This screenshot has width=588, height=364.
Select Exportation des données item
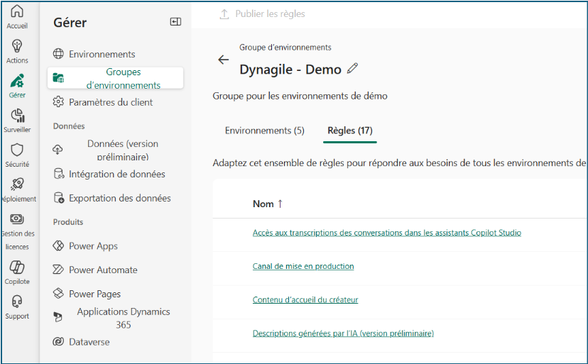[x=119, y=198]
